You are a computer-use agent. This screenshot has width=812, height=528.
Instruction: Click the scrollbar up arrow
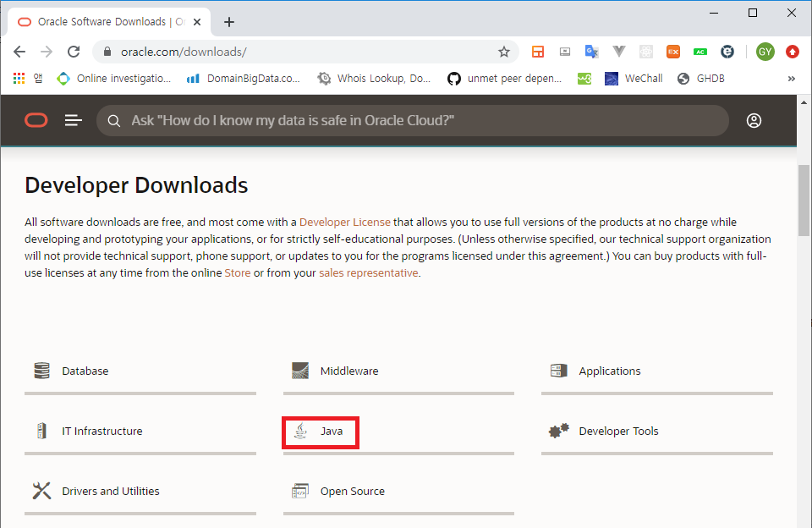804,102
